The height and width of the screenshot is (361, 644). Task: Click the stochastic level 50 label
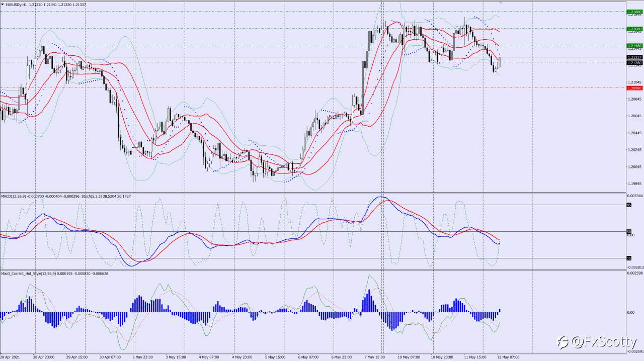click(x=629, y=231)
